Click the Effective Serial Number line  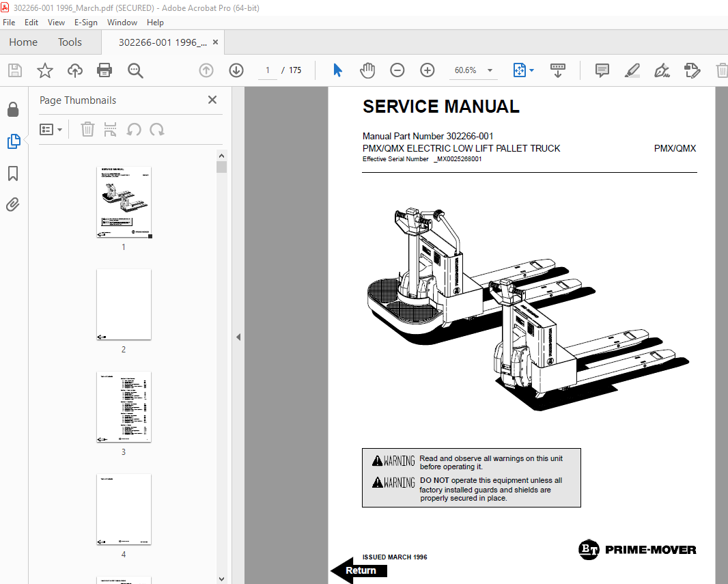click(421, 158)
